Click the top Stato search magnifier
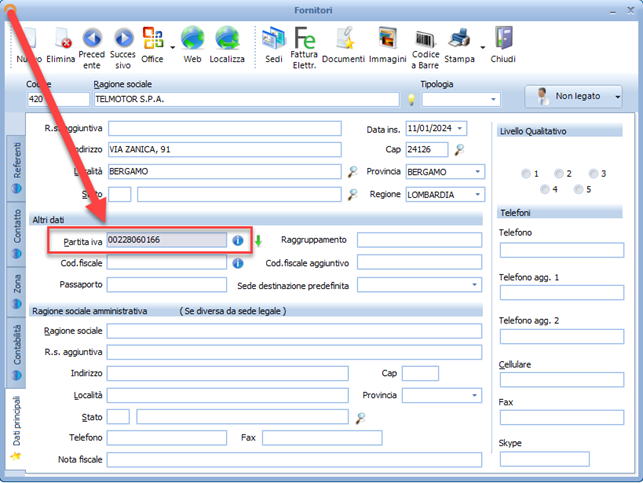This screenshot has height=483, width=643. [352, 194]
